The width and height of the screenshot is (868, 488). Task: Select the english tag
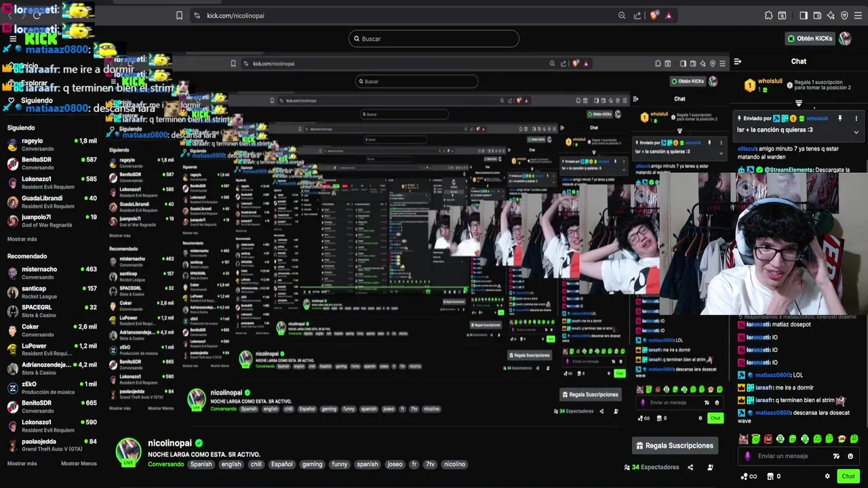231,464
